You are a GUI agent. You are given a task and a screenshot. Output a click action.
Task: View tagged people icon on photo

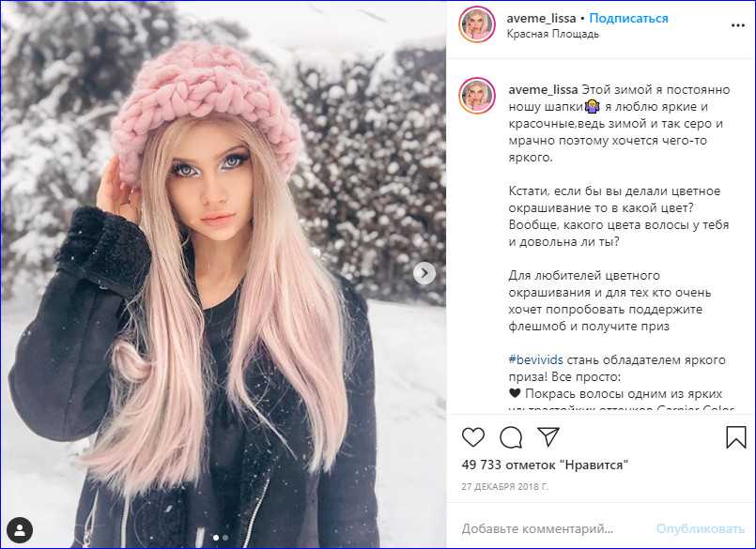coord(20,530)
